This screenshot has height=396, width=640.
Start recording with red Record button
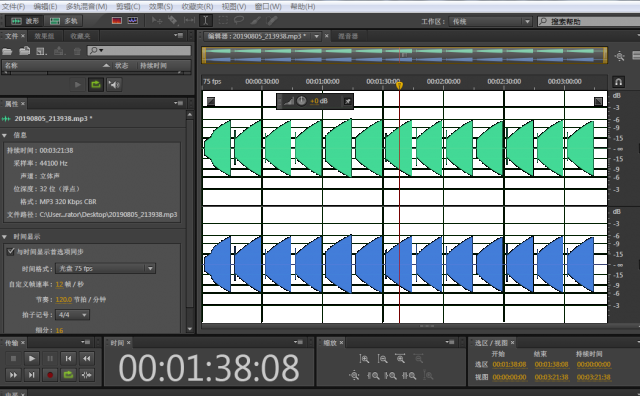point(50,375)
